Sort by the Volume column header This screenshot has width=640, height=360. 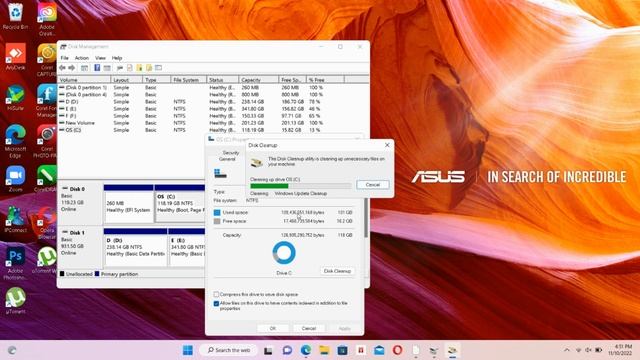84,80
